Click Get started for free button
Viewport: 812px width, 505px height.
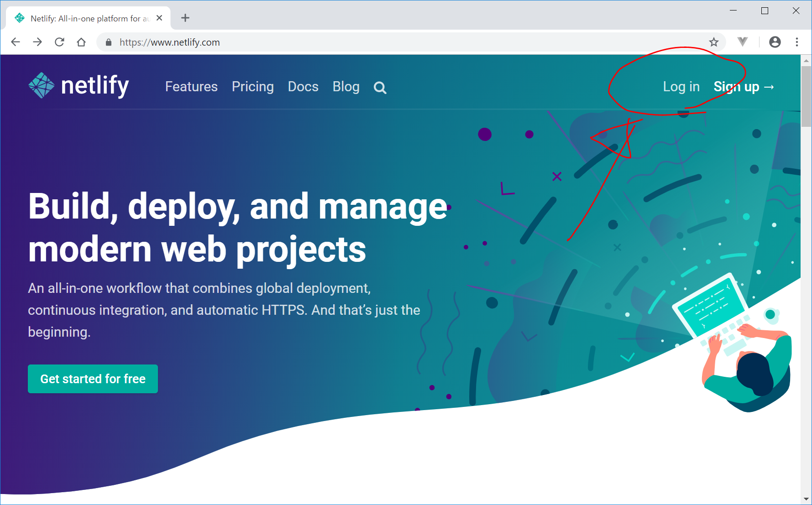click(93, 379)
